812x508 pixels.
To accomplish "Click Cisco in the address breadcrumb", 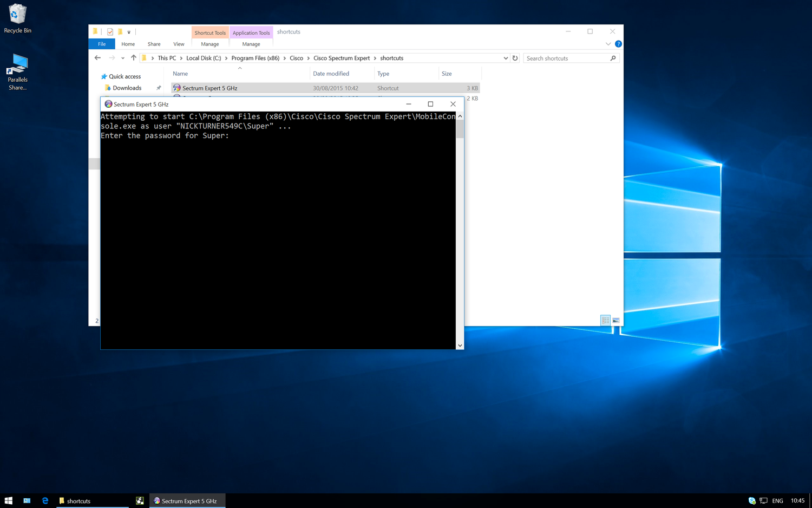I will coord(296,58).
